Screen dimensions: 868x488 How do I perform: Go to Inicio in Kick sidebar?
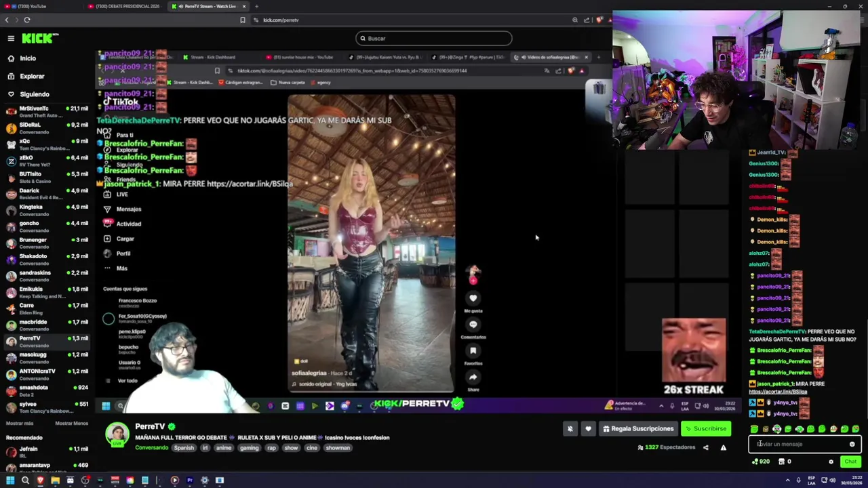point(28,58)
